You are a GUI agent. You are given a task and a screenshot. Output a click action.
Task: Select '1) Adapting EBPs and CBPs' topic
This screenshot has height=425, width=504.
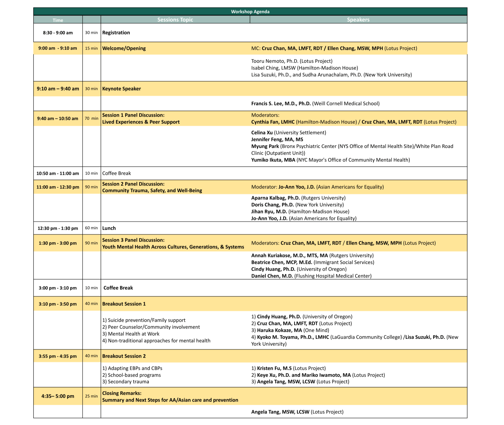132,368
